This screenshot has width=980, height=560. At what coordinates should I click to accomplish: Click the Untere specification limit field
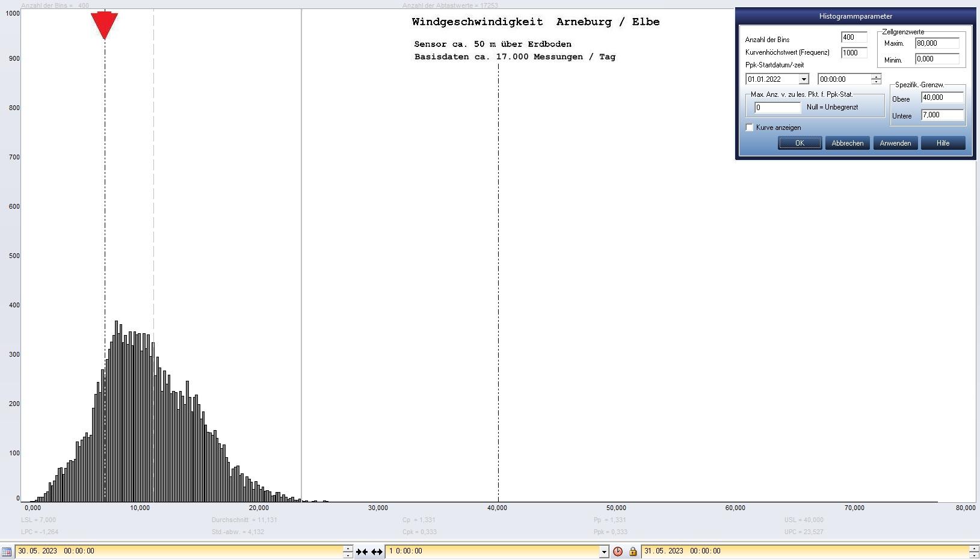click(941, 115)
